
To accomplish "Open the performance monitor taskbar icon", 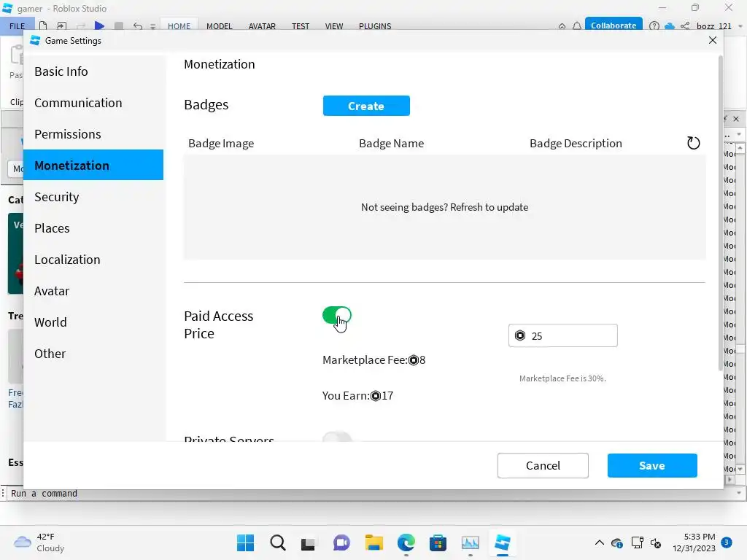I will point(471,542).
